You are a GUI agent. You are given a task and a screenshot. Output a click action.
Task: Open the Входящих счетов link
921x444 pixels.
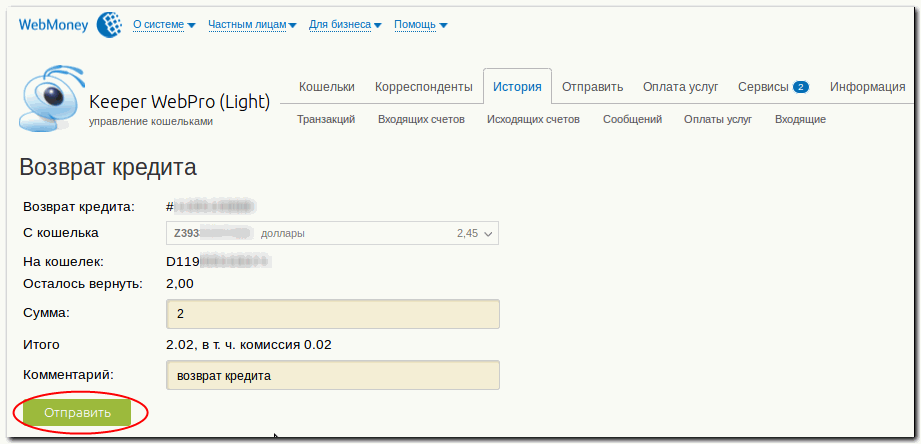[x=421, y=120]
